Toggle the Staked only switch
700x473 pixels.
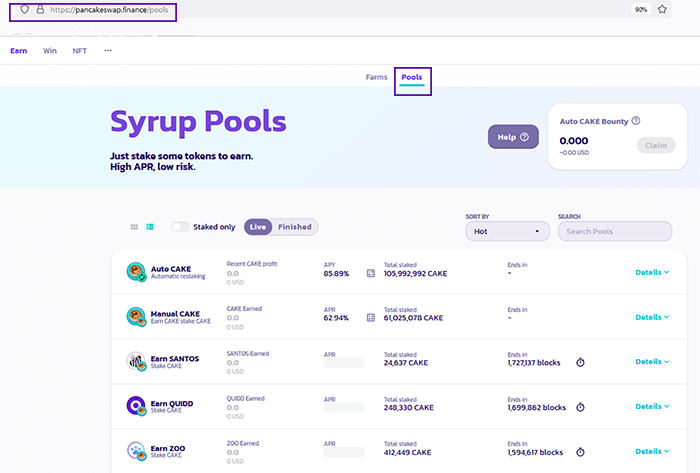(180, 227)
